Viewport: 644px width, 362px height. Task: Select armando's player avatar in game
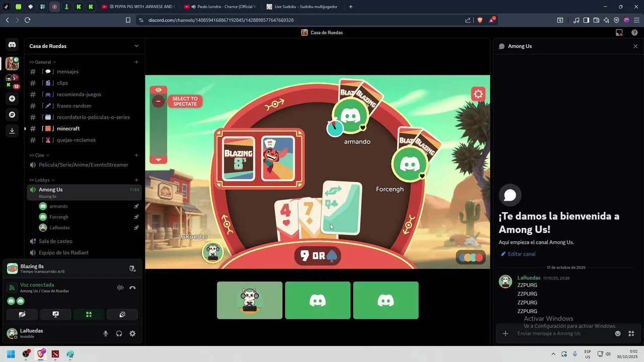tap(351, 116)
